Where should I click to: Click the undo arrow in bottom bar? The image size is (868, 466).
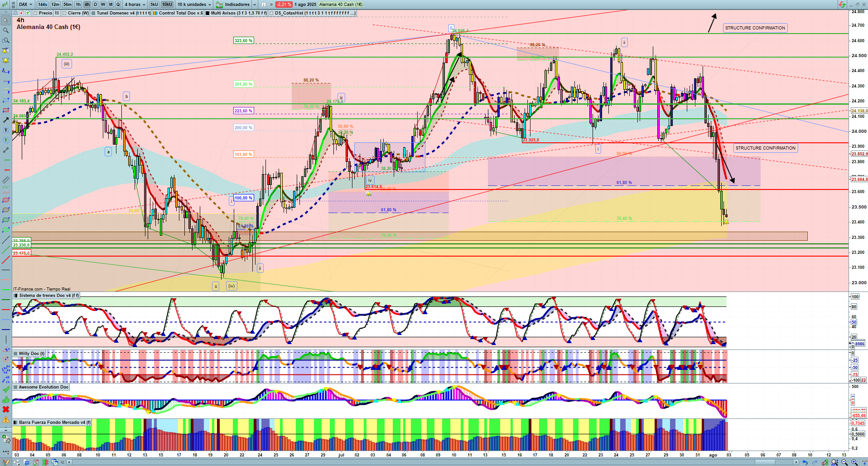point(805,462)
